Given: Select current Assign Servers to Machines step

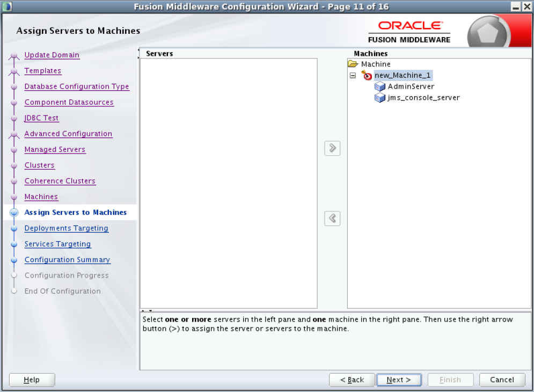Looking at the screenshot, I should 75,212.
